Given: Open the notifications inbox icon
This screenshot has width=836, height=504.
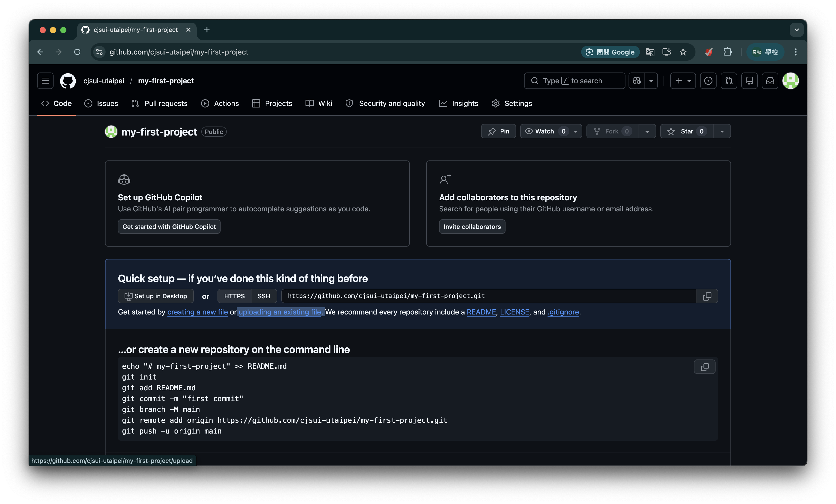Looking at the screenshot, I should pyautogui.click(x=770, y=81).
